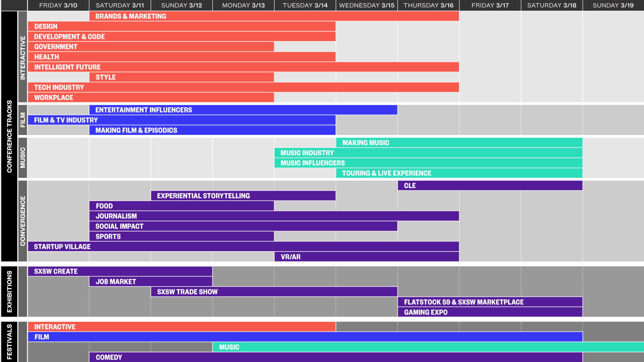Open the Job Market exhibition bar

[151, 282]
